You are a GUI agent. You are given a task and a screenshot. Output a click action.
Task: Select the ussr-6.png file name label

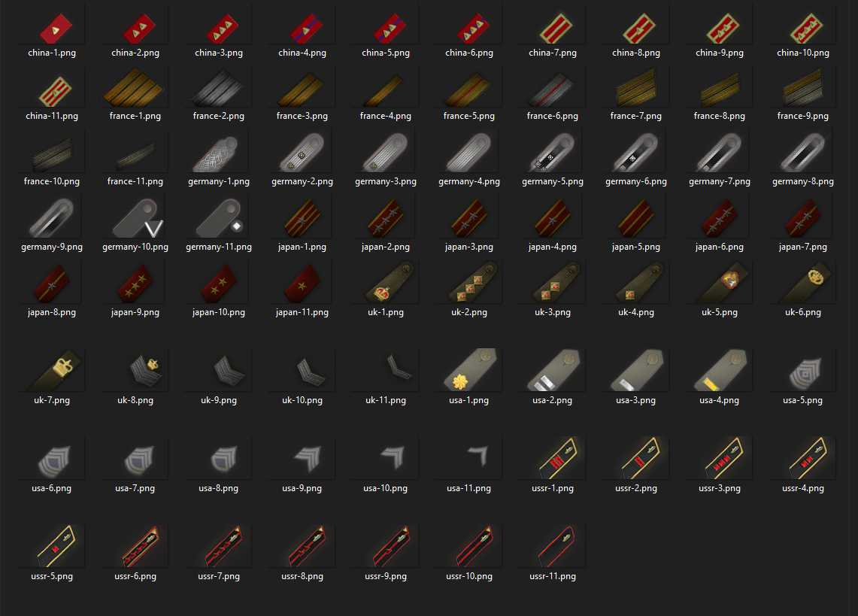tap(135, 576)
